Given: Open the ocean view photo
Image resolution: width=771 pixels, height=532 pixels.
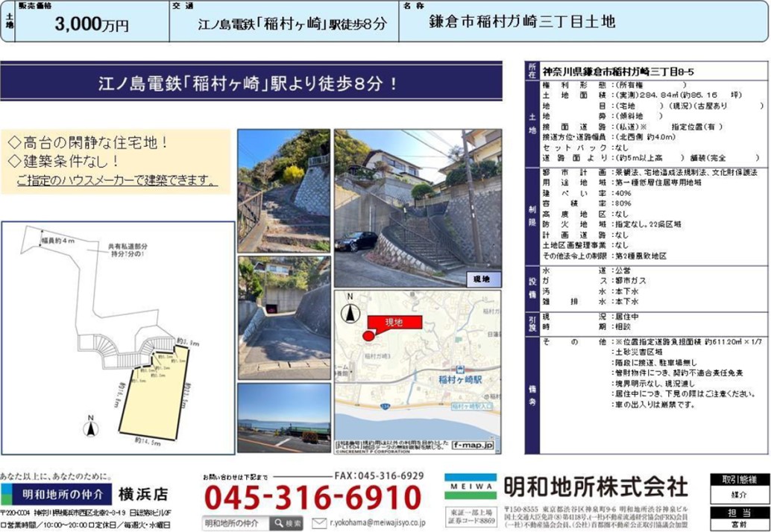Looking at the screenshot, I should click(283, 418).
